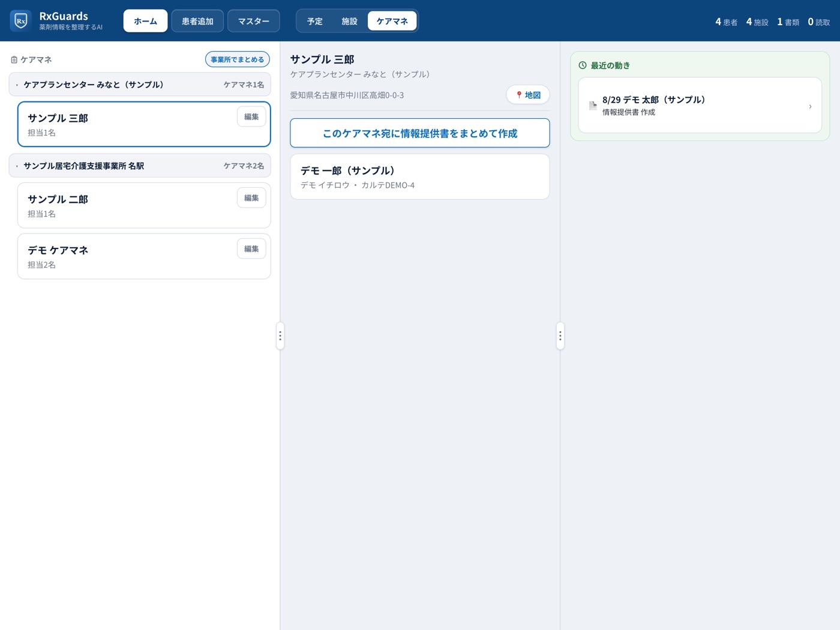The image size is (840, 630).
Task: Click the clipboard icon beside ケアマネ heading
Action: [14, 60]
